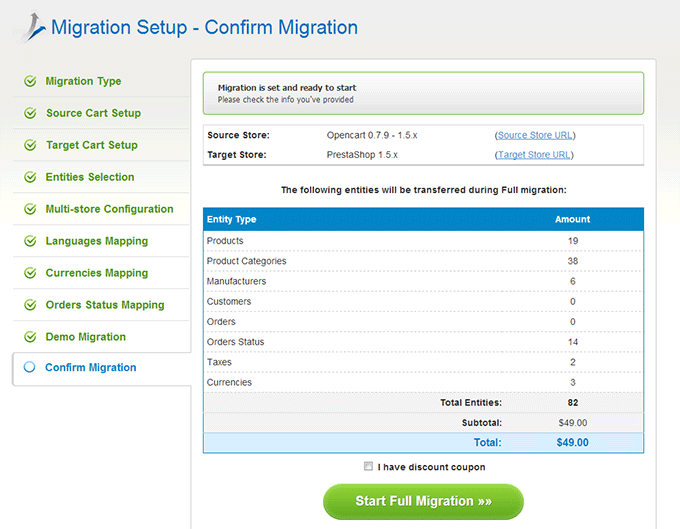
Task: Click the 'Currencies' row label
Action: point(229,382)
